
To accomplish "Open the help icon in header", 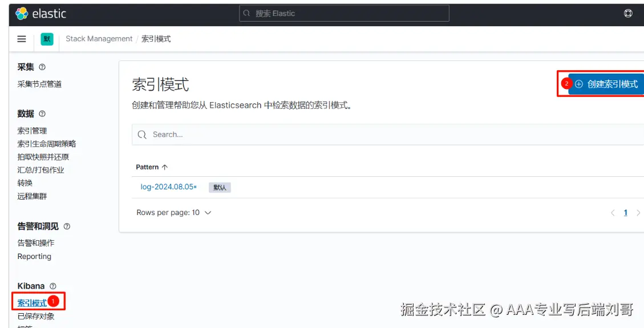I will pyautogui.click(x=628, y=14).
